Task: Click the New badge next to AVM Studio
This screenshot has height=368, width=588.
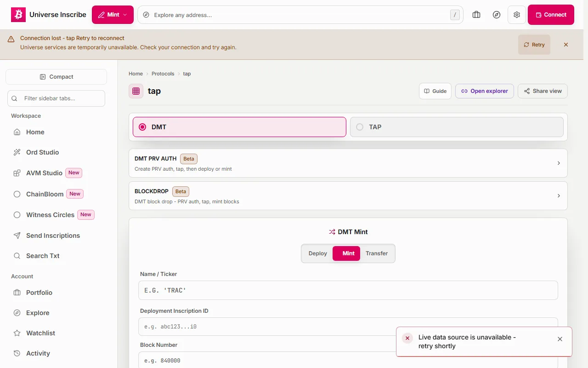Action: pos(74,173)
